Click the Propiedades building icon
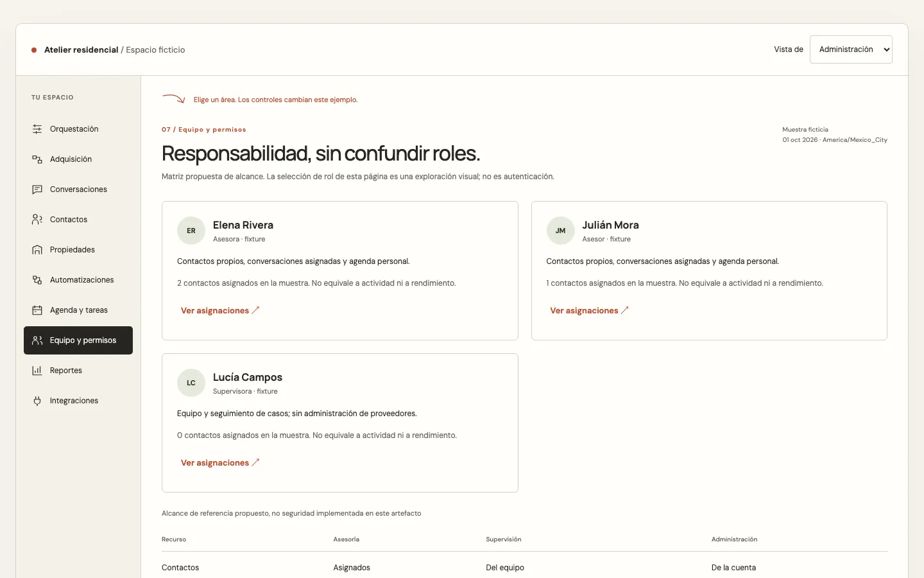Viewport: 924px width, 578px height. [x=37, y=250]
